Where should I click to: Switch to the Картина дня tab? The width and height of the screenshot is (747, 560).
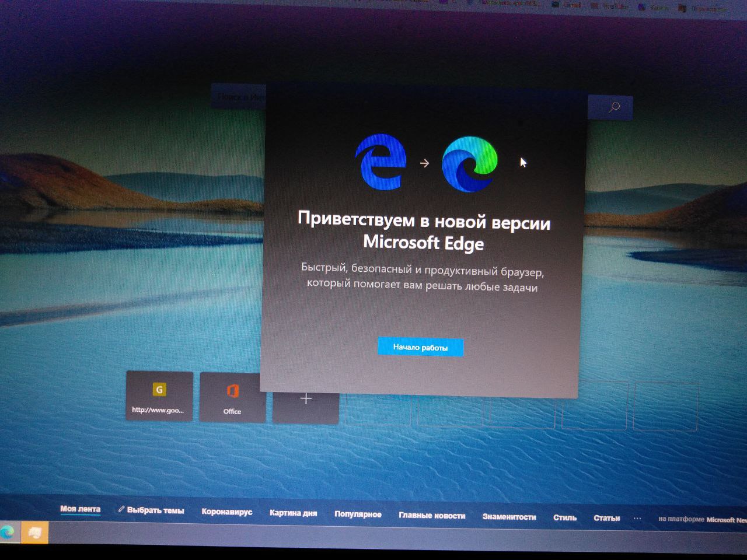293,513
